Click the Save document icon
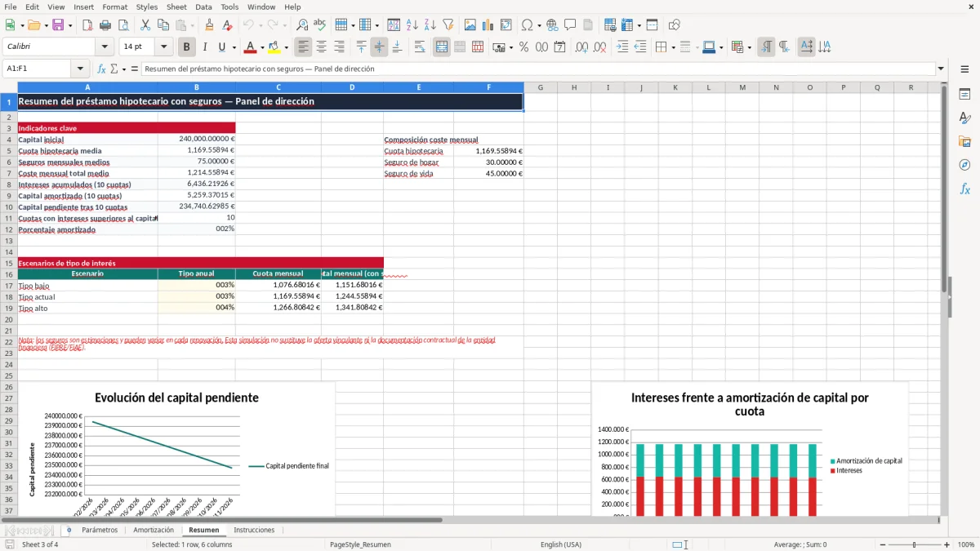Image resolution: width=980 pixels, height=551 pixels. pyautogui.click(x=58, y=25)
